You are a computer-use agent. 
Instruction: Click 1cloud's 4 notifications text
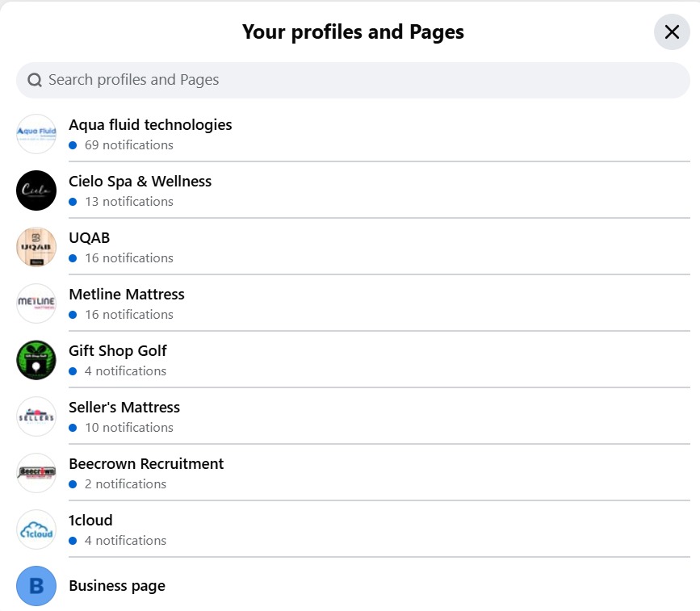pyautogui.click(x=125, y=541)
